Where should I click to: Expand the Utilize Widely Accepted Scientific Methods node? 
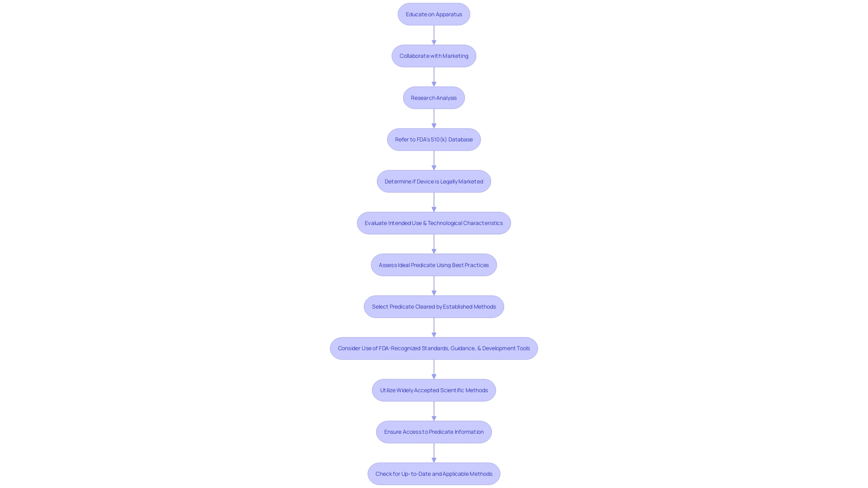click(x=434, y=389)
